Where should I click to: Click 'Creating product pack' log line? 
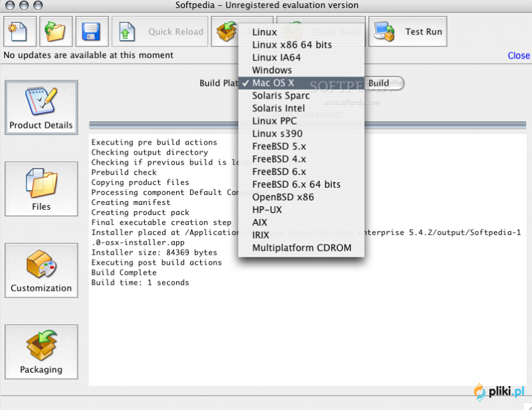[140, 212]
